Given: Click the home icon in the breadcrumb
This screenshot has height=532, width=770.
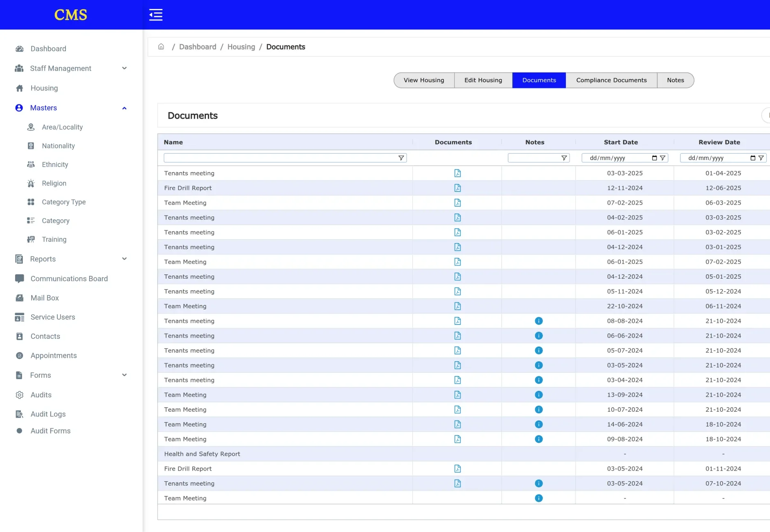Looking at the screenshot, I should [161, 47].
